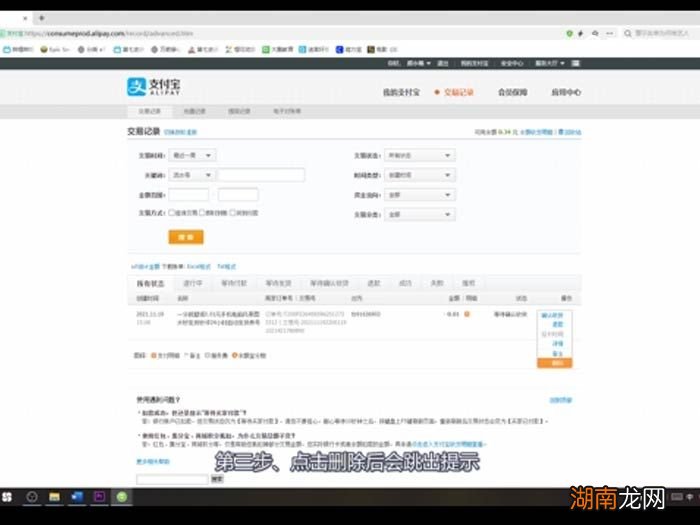
Task: Switch to the 充值记录 sub-tab
Action: tap(195, 111)
